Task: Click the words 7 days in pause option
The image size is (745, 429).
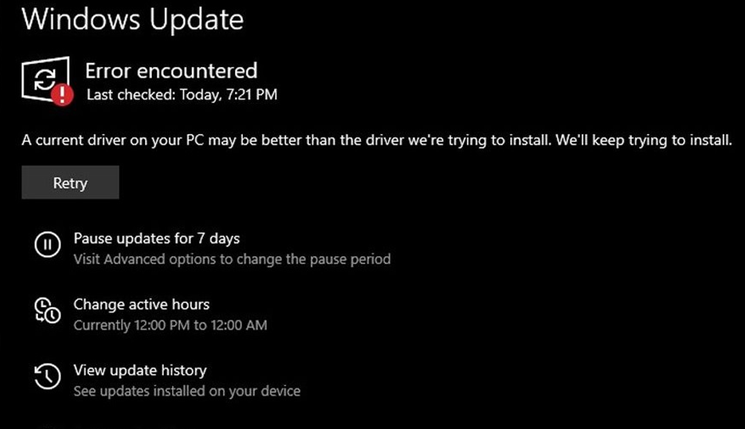Action: [219, 238]
